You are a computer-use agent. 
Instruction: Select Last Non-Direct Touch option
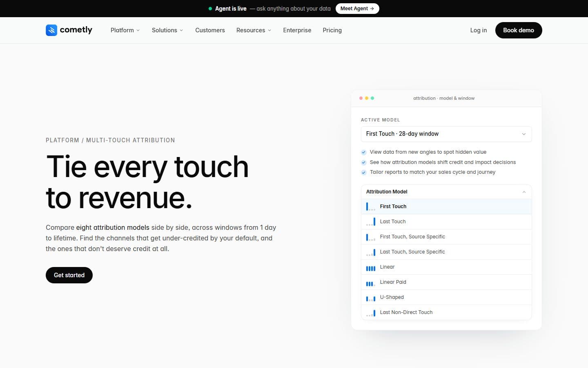pyautogui.click(x=446, y=312)
